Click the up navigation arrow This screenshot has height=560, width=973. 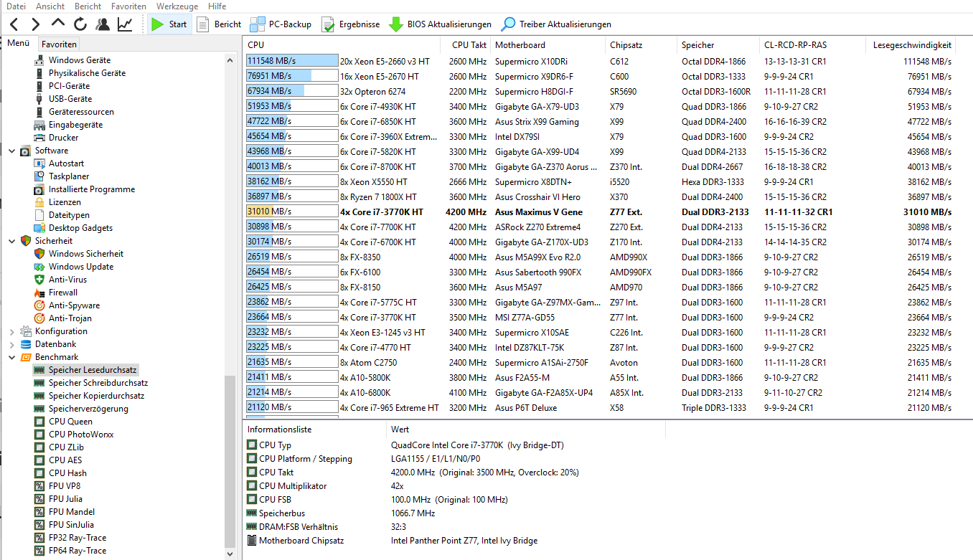click(58, 24)
